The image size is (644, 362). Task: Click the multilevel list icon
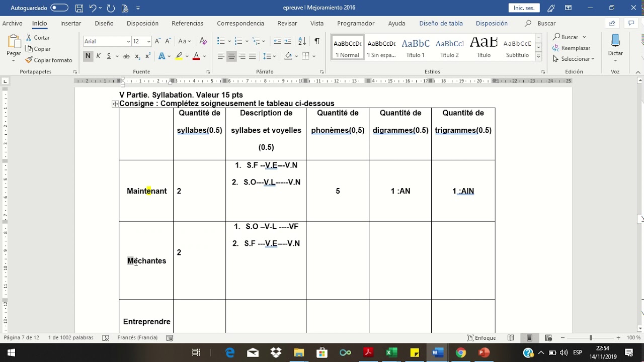[x=256, y=41]
